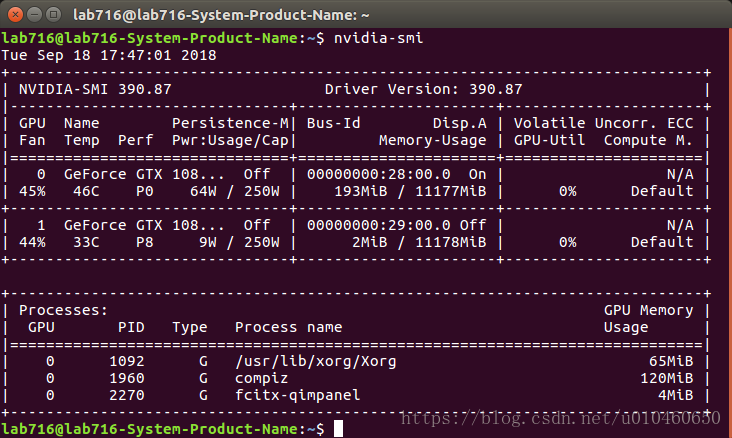Click performance state P0

(145, 191)
